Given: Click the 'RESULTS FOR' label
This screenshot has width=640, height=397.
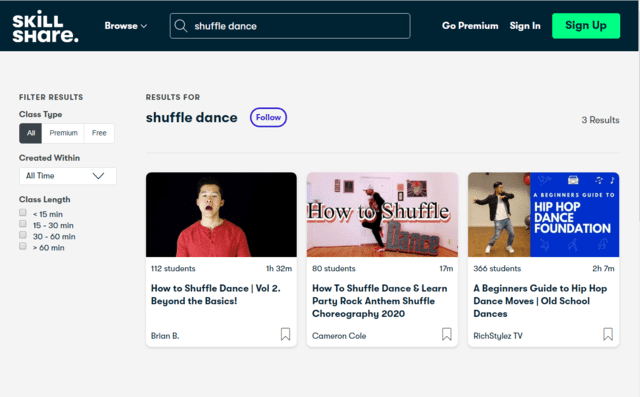Looking at the screenshot, I should click(x=173, y=97).
